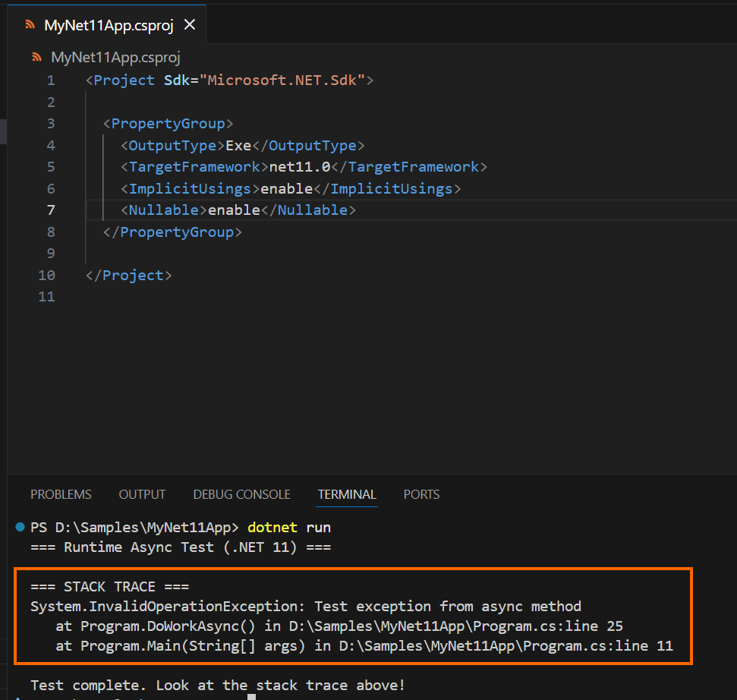Screen dimensions: 737x700
Task: Click the csproj icon in the breadcrumb bar
Action: click(x=36, y=57)
